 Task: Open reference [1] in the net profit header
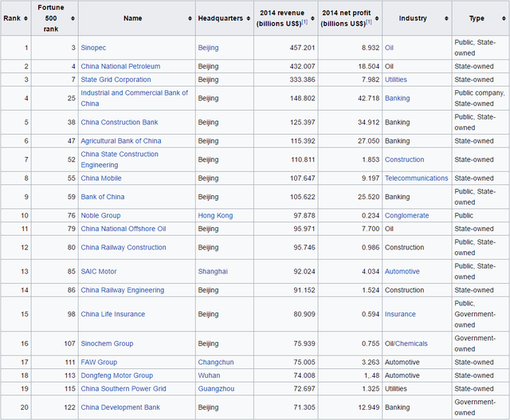[368, 22]
